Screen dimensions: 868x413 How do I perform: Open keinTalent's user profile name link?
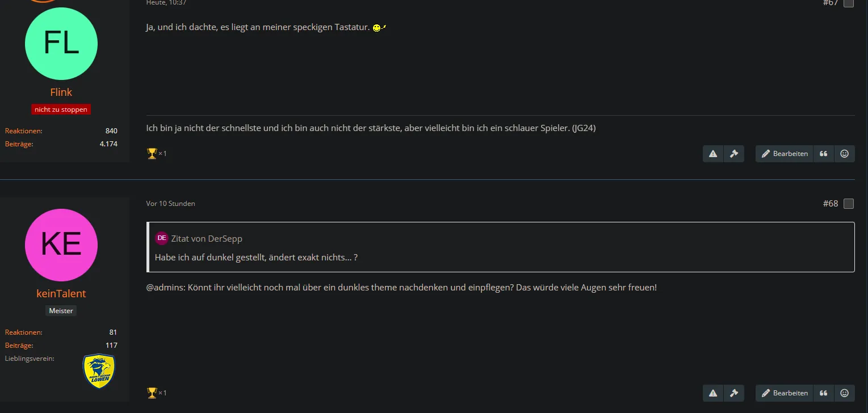[x=61, y=294]
